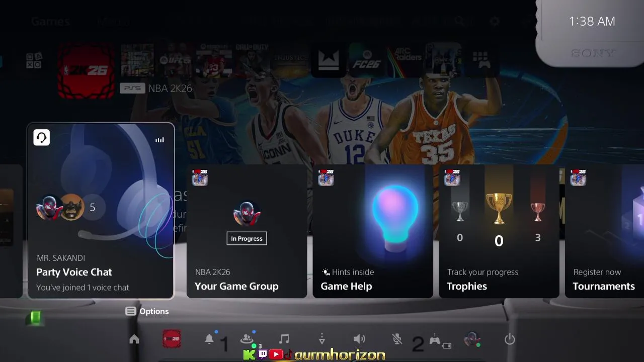Open the Power menu icon

pos(510,339)
